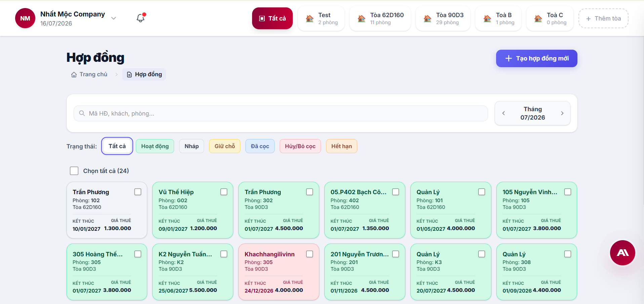Focus the Mã HĐ, khách, phòng search field

[x=281, y=114]
